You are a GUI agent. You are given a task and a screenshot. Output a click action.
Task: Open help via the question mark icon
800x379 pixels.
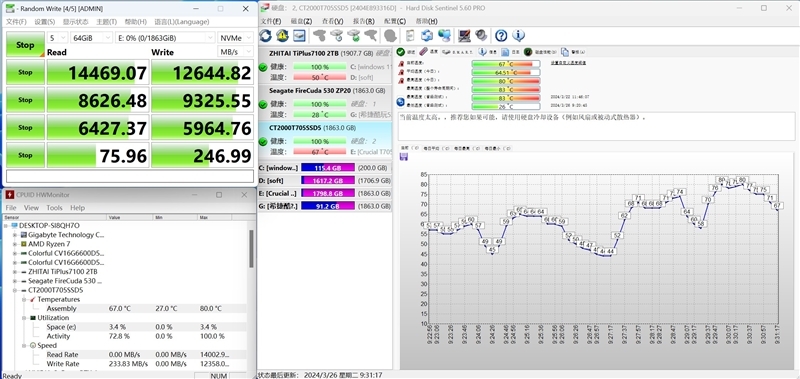501,35
